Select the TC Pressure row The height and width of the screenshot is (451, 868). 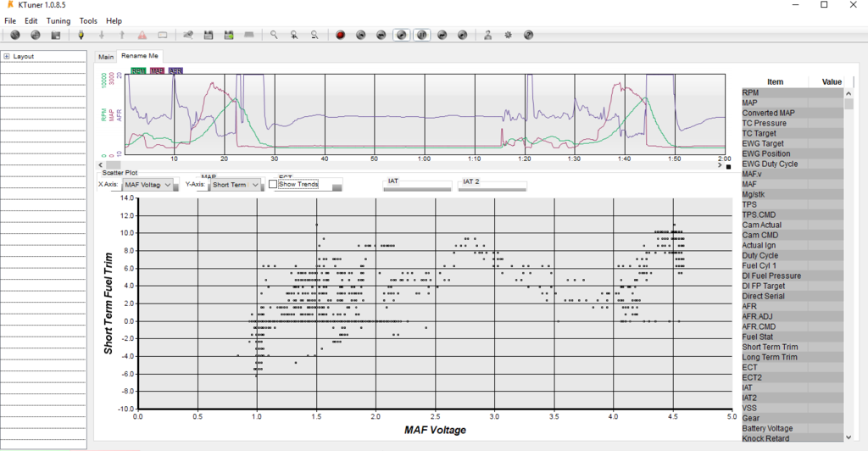tap(793, 124)
